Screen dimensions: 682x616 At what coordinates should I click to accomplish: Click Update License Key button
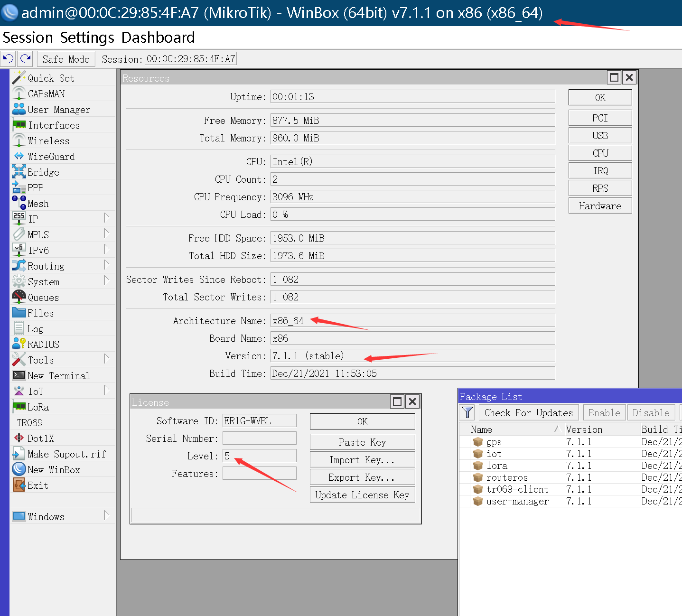tap(363, 495)
